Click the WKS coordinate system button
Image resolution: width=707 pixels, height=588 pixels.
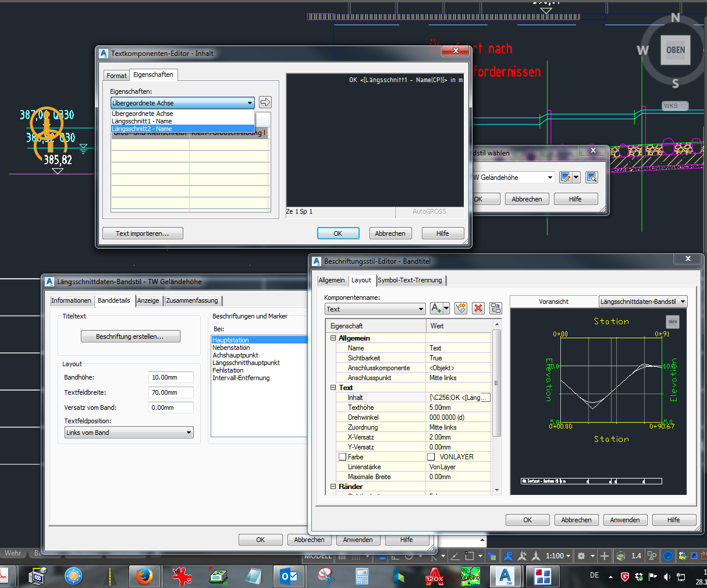(675, 105)
